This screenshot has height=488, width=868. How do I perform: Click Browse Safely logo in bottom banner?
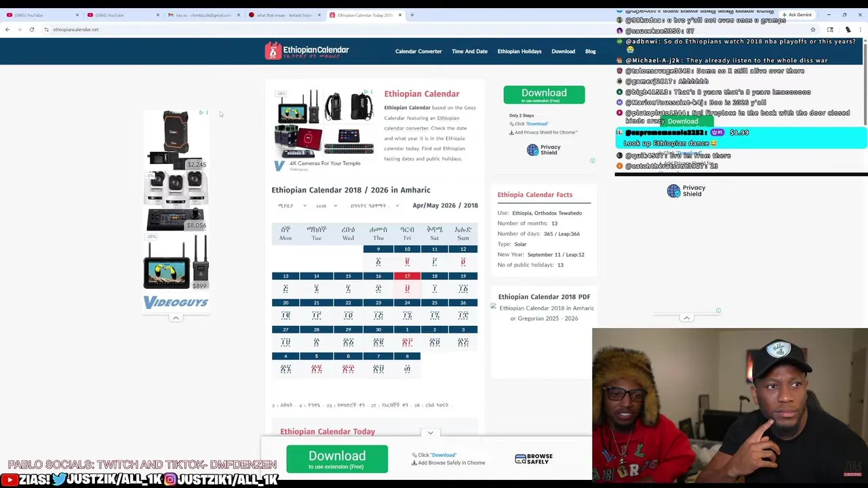(534, 459)
